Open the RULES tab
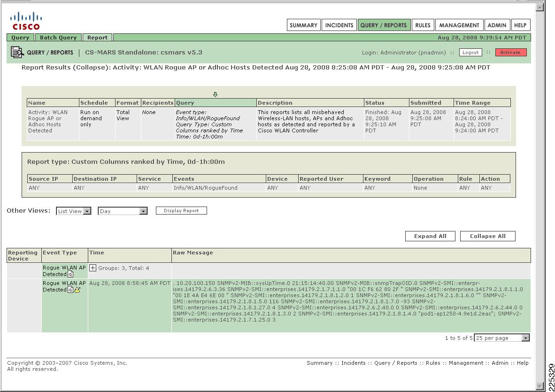This screenshot has height=392, width=555. coord(423,25)
